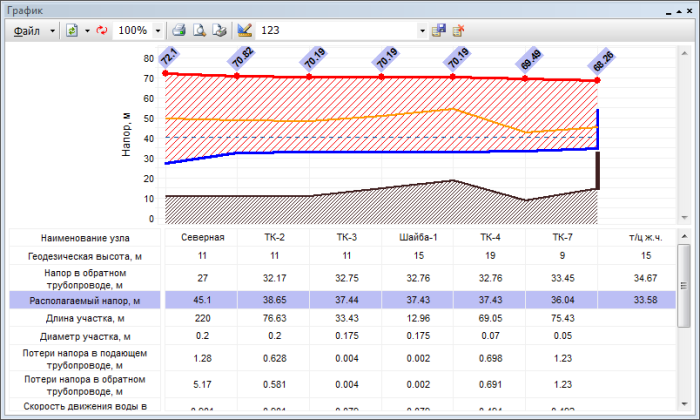
Task: Click the green refresh document icon
Action: [71, 31]
